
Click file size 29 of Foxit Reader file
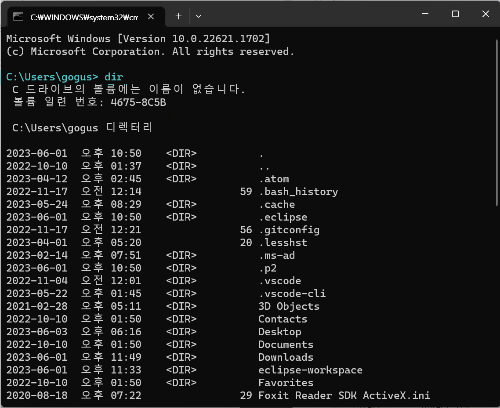pos(246,396)
